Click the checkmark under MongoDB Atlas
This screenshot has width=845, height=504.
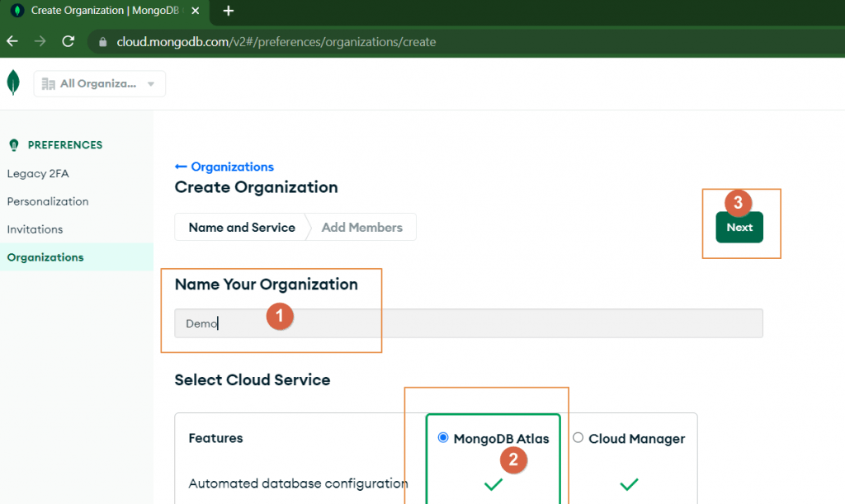493,484
